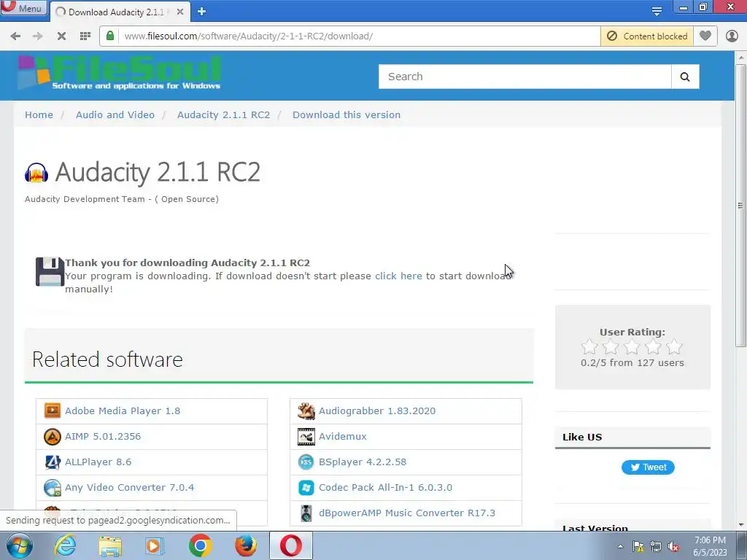This screenshot has width=747, height=560.
Task: Open the tab menu icon in title bar
Action: click(x=657, y=12)
